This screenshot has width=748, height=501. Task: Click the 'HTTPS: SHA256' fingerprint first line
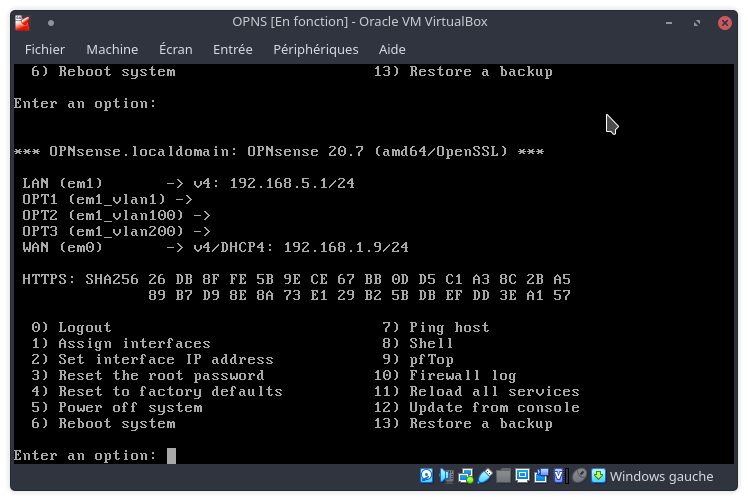coord(296,279)
